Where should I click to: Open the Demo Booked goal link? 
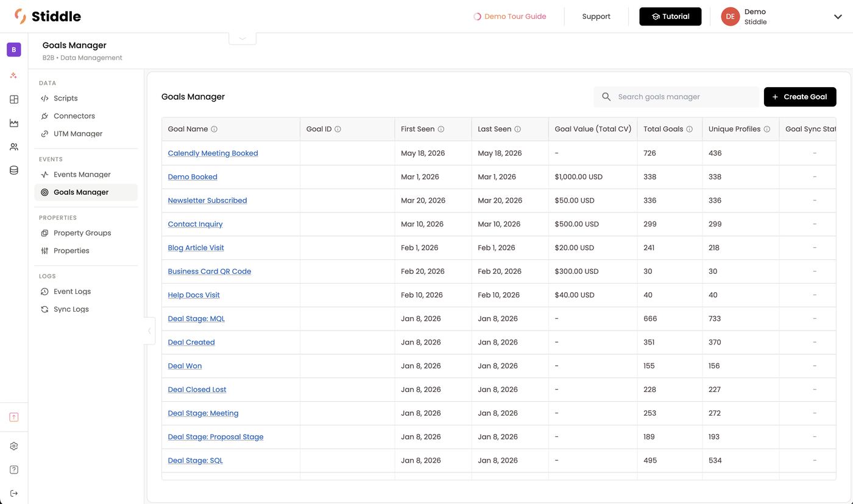pyautogui.click(x=193, y=177)
